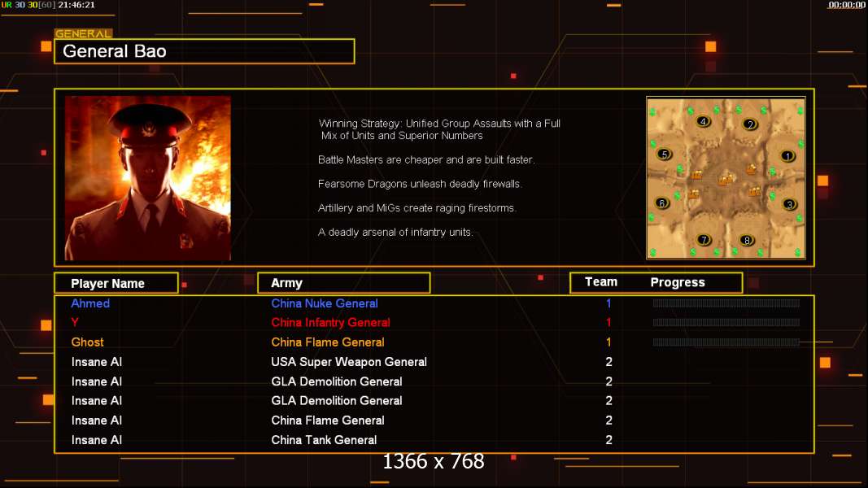Click 'Battle Masters are cheaper' line
The height and width of the screenshot is (488, 868).
pyautogui.click(x=426, y=160)
